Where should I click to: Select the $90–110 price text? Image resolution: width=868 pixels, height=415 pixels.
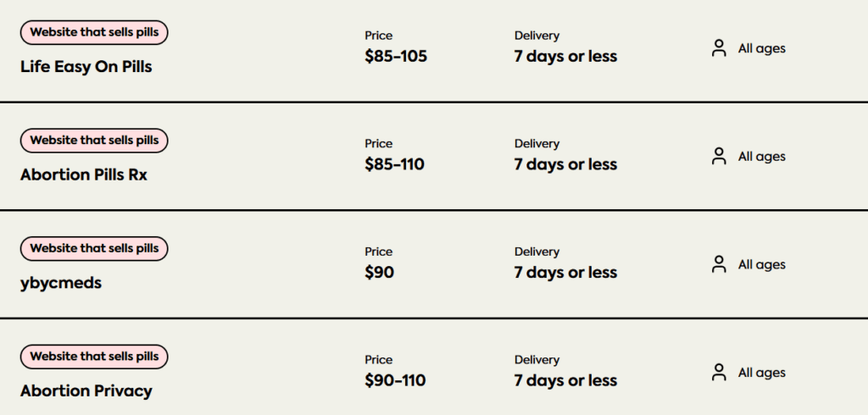(395, 380)
